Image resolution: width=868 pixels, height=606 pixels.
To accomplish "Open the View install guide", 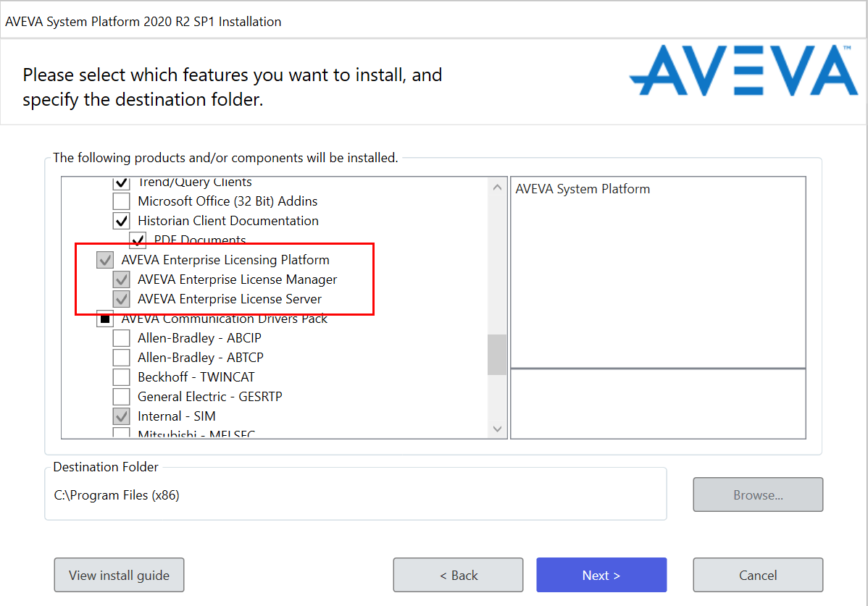I will click(119, 574).
